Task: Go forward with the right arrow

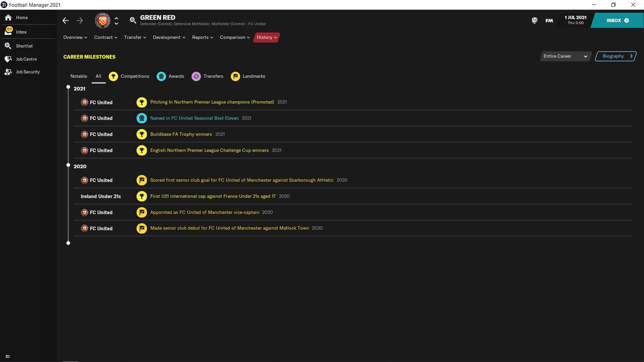Action: point(79,21)
